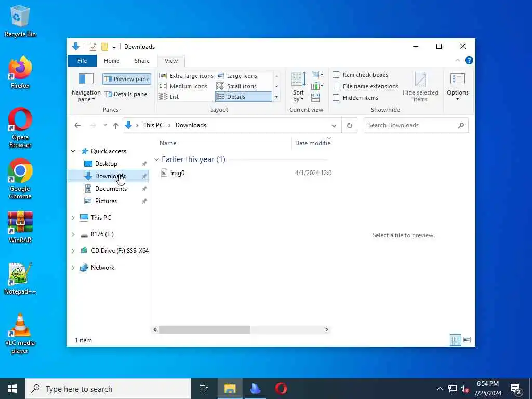Open the Navigation pane button
This screenshot has height=399, width=532.
click(86, 87)
